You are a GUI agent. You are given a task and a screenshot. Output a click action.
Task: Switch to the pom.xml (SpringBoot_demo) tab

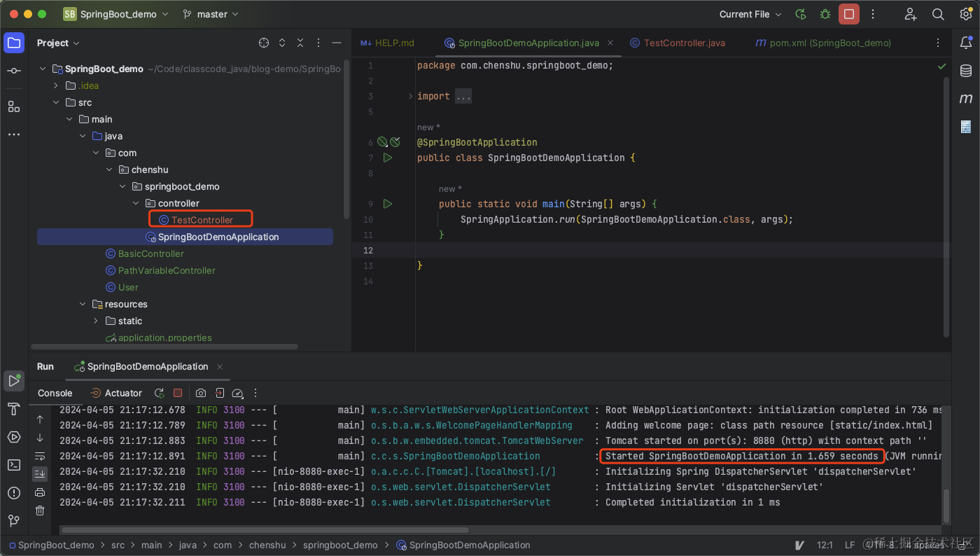tap(823, 43)
